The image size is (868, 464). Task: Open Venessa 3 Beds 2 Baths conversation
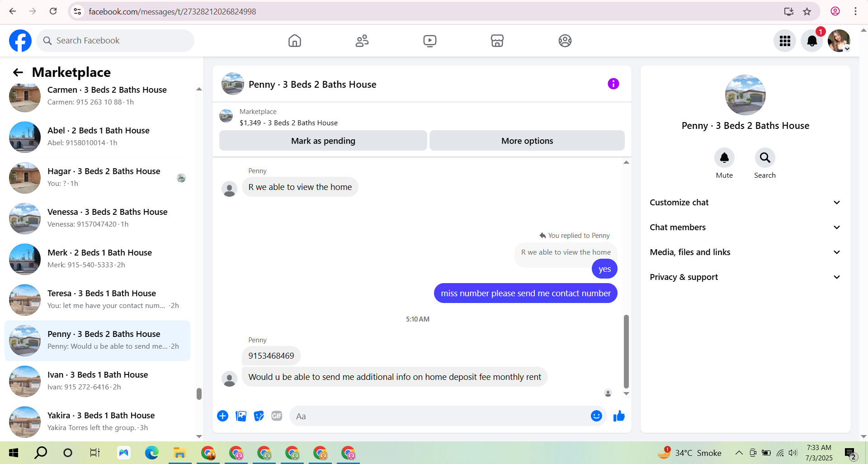(x=97, y=218)
